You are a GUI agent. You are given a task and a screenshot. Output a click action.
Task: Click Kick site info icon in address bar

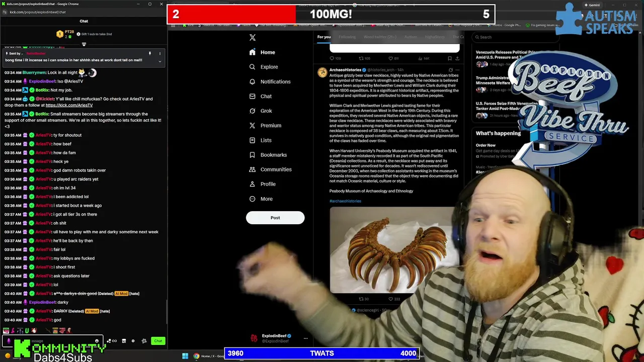click(5, 12)
